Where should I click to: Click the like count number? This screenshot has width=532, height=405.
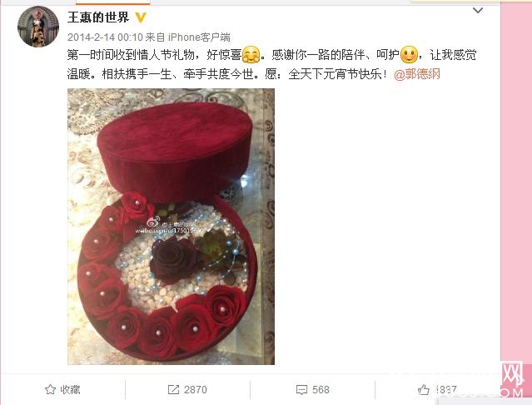pos(446,390)
